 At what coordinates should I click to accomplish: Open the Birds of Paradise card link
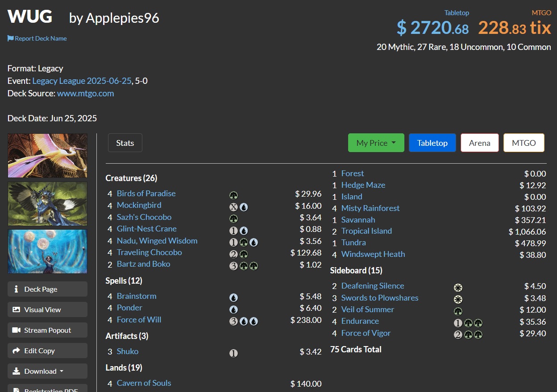click(x=146, y=193)
